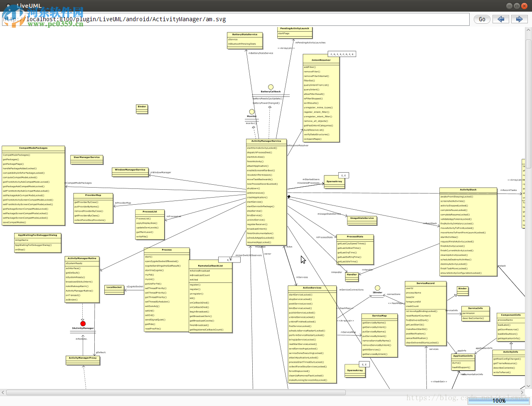
Task: Click the Monitor interface circle
Action: [x=251, y=112]
